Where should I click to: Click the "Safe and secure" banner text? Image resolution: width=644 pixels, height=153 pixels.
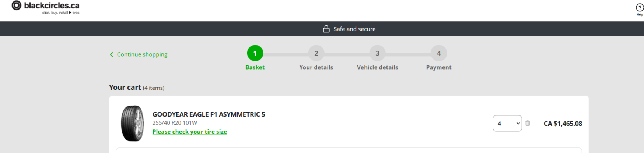coord(354,29)
